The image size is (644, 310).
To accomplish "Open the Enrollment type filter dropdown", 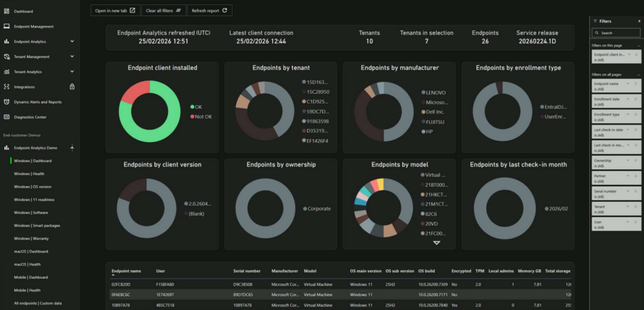I will pos(628,114).
